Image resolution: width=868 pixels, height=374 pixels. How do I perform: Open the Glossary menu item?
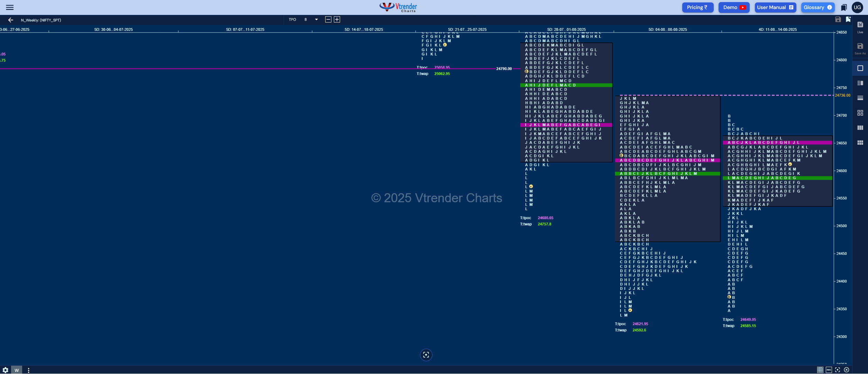pyautogui.click(x=818, y=7)
